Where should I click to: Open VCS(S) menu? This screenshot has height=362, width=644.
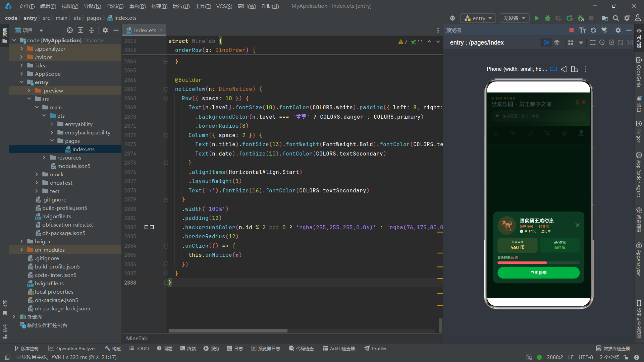click(224, 6)
